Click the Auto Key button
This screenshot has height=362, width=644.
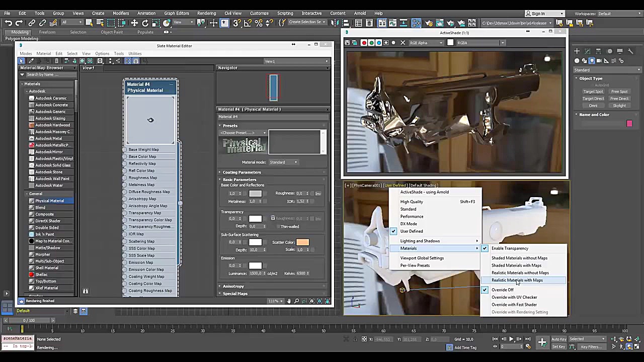(x=558, y=339)
